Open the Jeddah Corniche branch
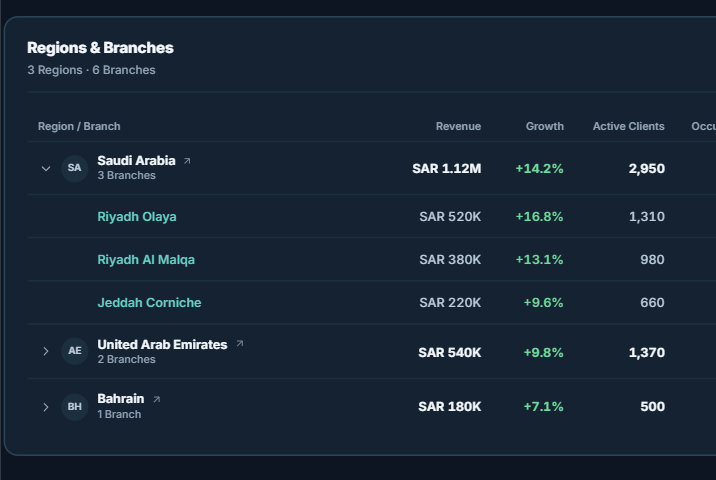Screen dimensions: 716x480 coord(149,302)
